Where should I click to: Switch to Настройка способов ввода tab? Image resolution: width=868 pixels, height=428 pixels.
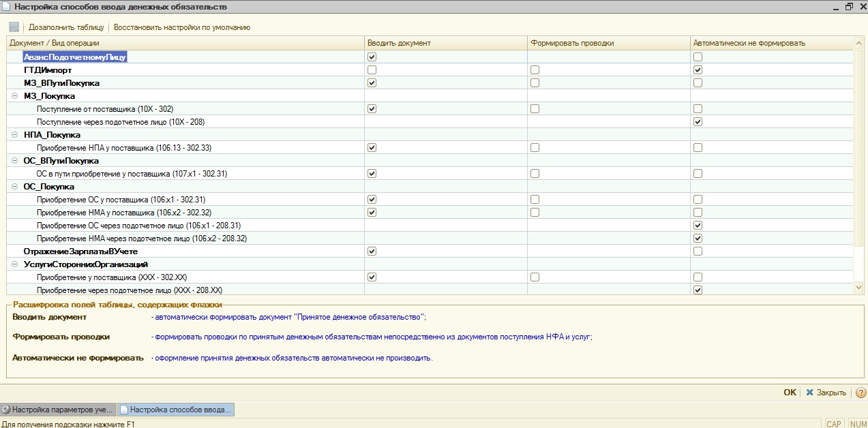pyautogui.click(x=176, y=410)
